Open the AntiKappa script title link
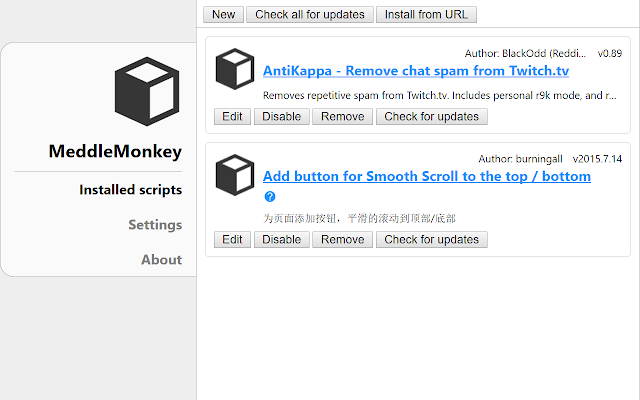 pos(415,72)
